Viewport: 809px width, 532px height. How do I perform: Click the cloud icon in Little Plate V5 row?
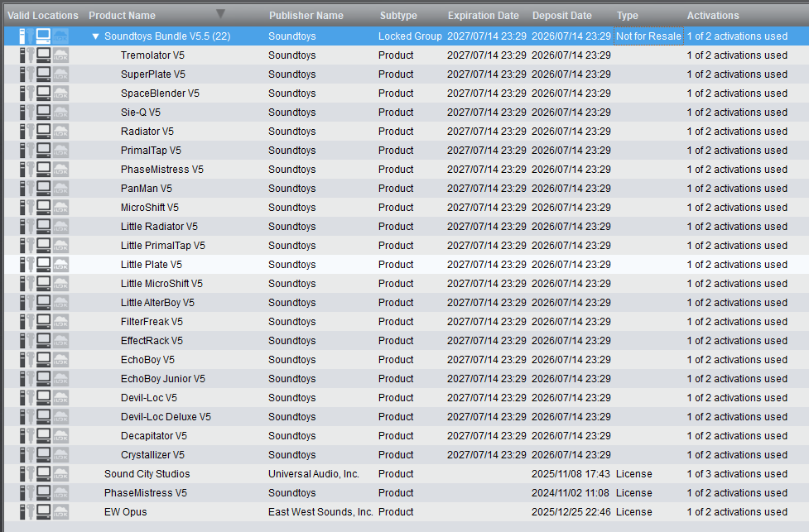pyautogui.click(x=60, y=265)
